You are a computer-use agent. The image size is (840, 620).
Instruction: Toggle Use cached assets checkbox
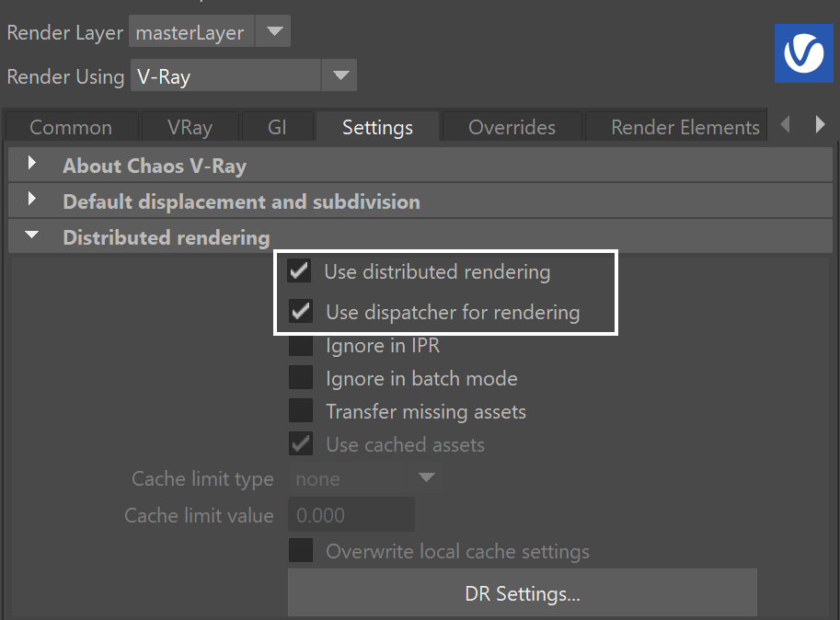301,444
